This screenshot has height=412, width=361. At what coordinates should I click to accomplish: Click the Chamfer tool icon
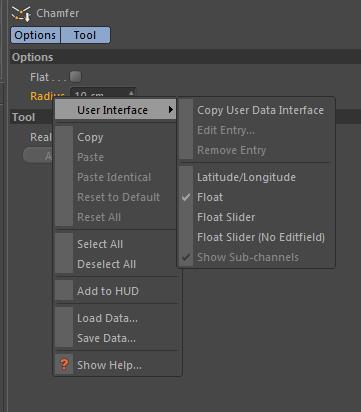(x=21, y=14)
